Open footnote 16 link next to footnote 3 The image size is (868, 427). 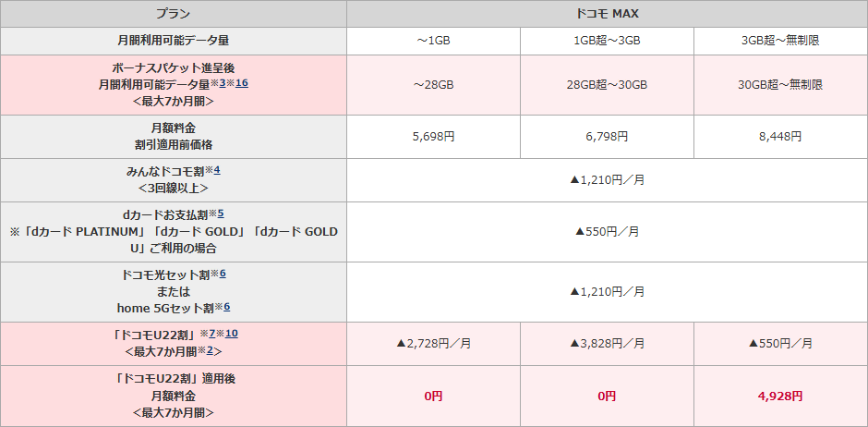point(242,83)
